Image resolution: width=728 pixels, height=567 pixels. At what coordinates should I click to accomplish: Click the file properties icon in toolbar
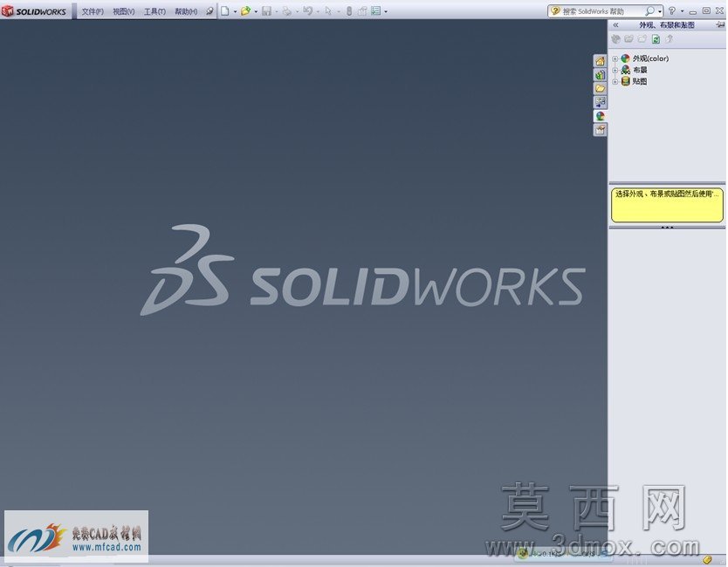pos(362,10)
